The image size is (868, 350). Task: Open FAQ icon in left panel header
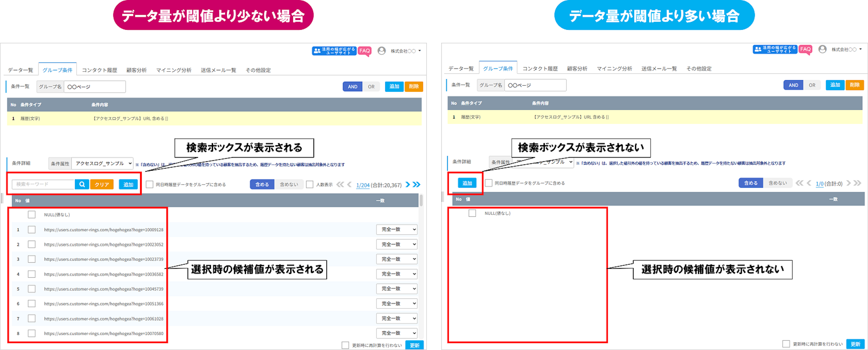(x=364, y=51)
